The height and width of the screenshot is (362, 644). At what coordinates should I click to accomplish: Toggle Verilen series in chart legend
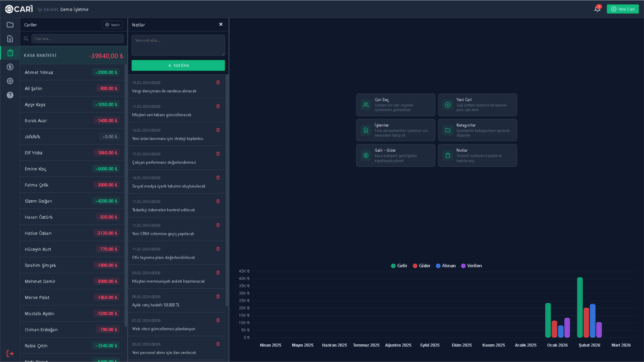tap(471, 266)
